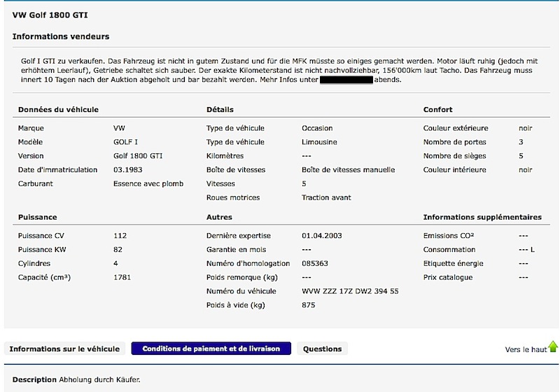Click the Etiquette énergie label
Image resolution: width=560 pixels, height=392 pixels.
tap(453, 263)
